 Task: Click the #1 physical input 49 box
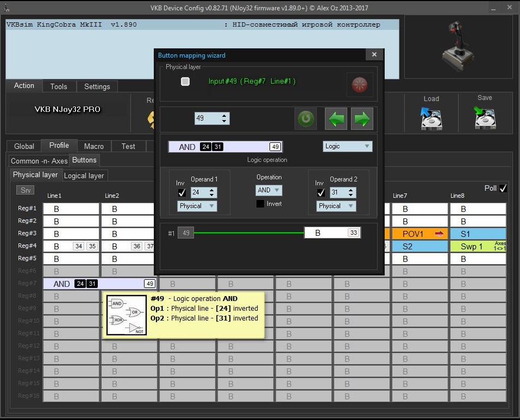(x=186, y=233)
